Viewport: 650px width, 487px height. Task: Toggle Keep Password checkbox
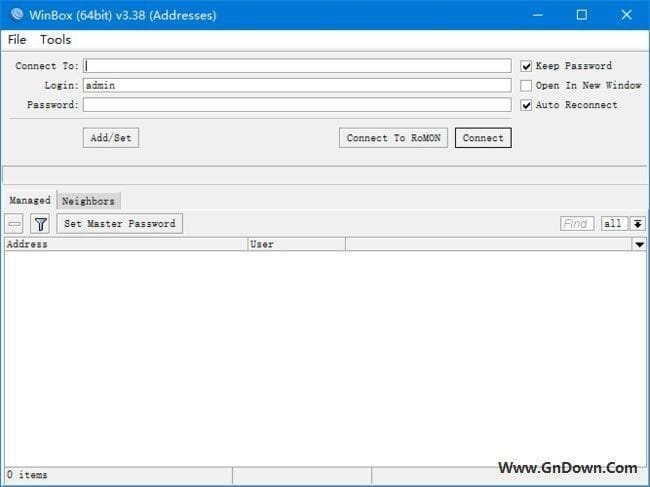[526, 66]
